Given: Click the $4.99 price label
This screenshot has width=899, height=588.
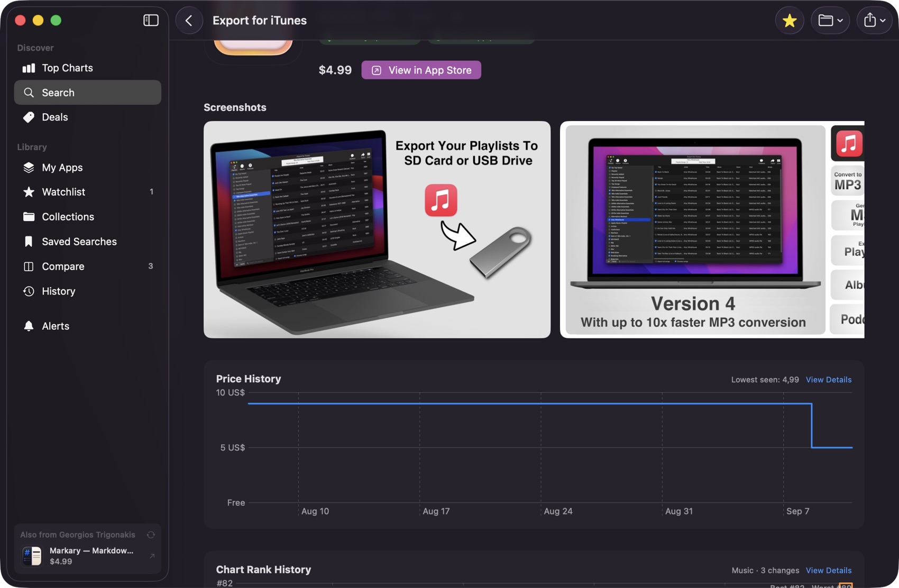Looking at the screenshot, I should point(335,70).
